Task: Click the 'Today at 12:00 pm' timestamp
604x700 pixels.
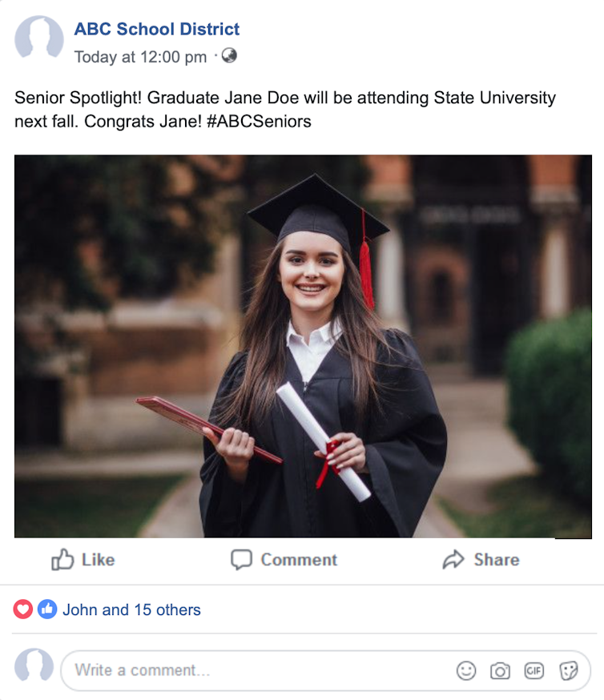Action: (140, 57)
